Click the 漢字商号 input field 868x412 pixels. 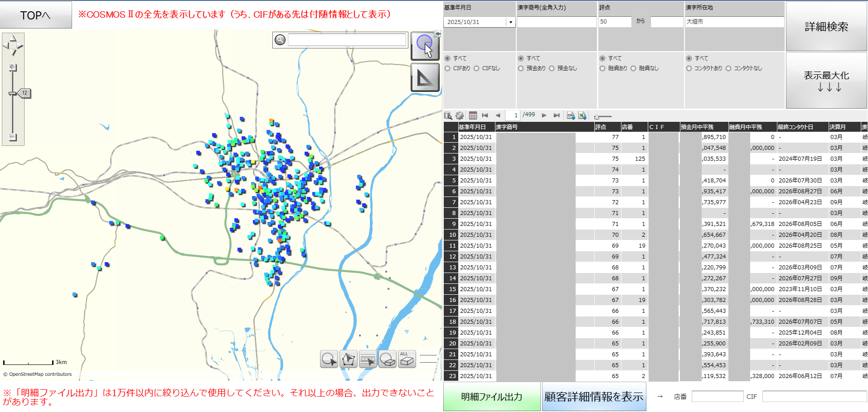pos(557,22)
